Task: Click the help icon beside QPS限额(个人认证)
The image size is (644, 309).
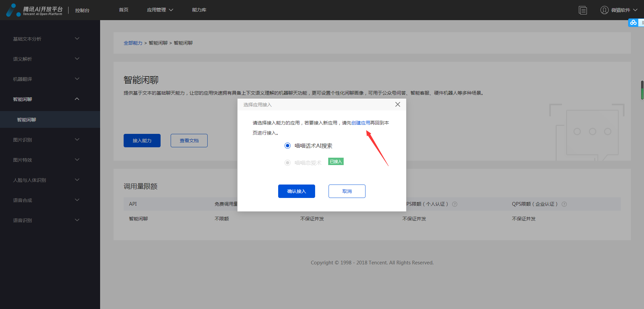Action: coord(455,204)
